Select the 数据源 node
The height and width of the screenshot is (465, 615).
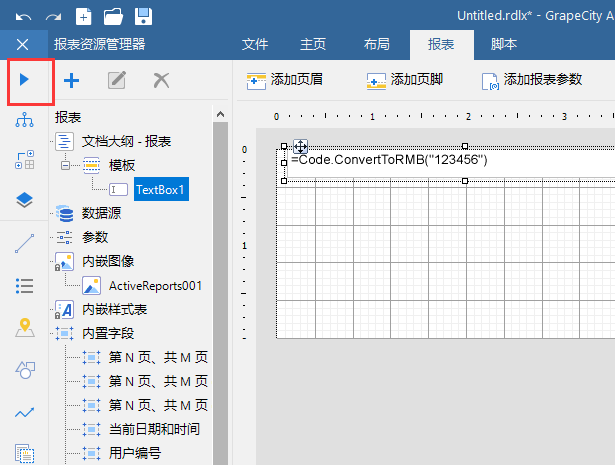click(101, 213)
